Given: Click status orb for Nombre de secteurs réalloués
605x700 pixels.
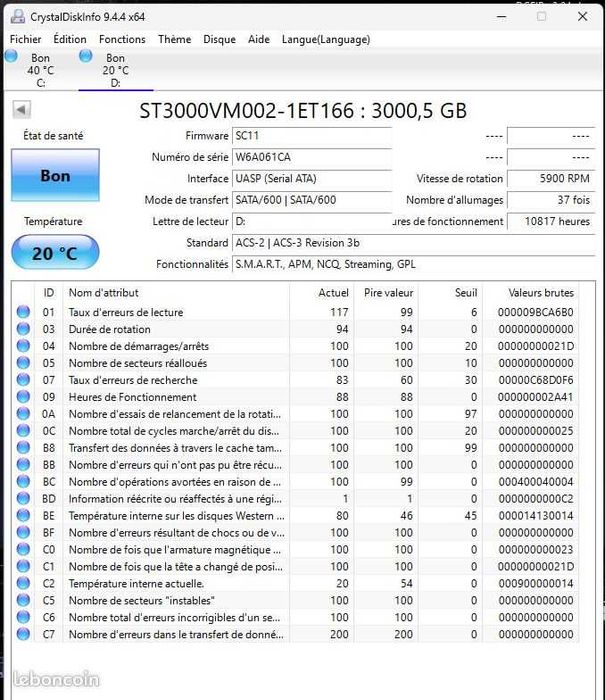Looking at the screenshot, I should (23, 362).
